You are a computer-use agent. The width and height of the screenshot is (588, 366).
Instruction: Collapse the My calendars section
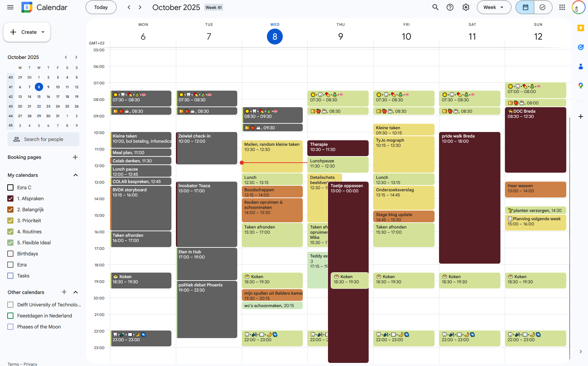pos(76,175)
